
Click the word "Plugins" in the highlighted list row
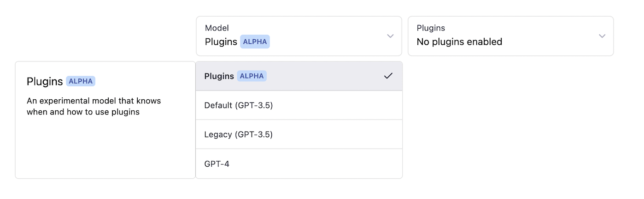click(x=219, y=76)
